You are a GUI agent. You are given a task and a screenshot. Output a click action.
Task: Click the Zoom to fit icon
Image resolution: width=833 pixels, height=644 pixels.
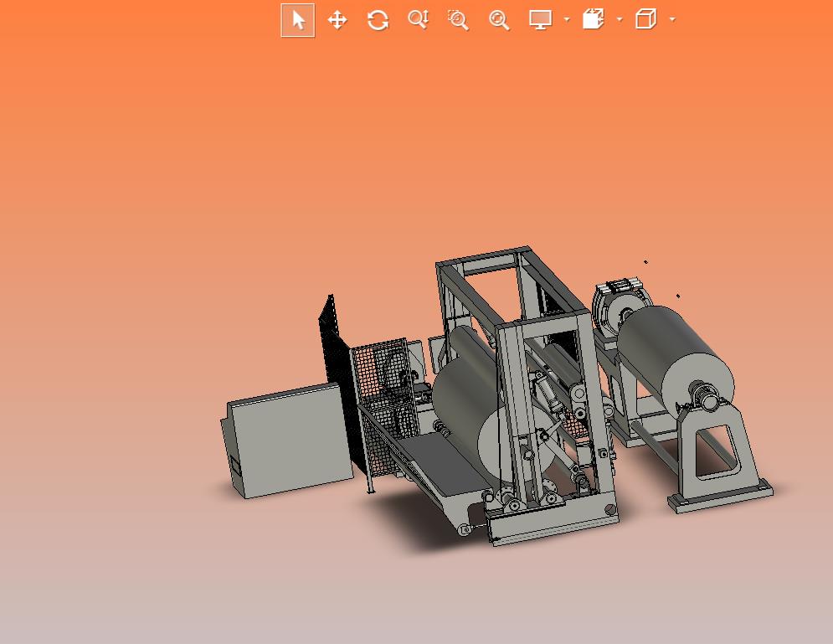[499, 20]
